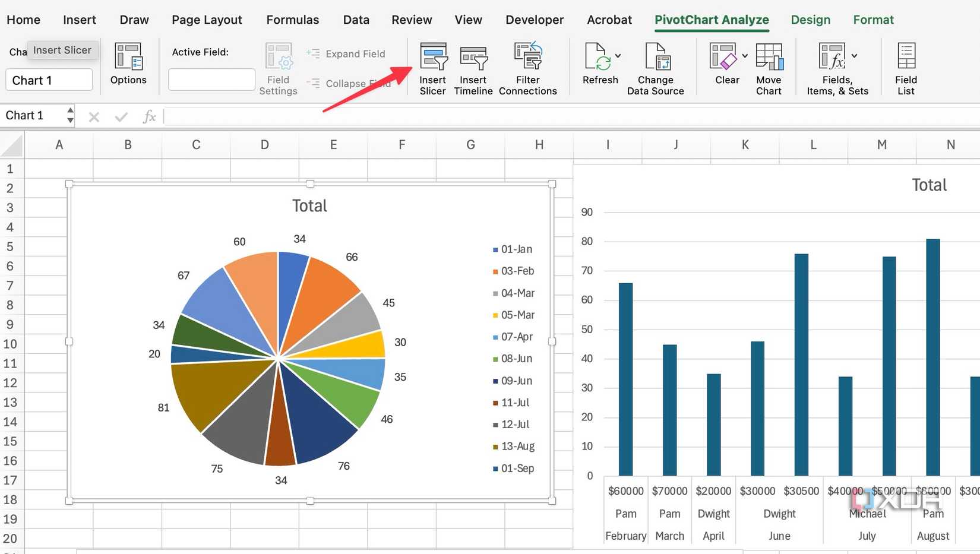The image size is (980, 554).
Task: Click the select-all corner triangle
Action: click(12, 146)
